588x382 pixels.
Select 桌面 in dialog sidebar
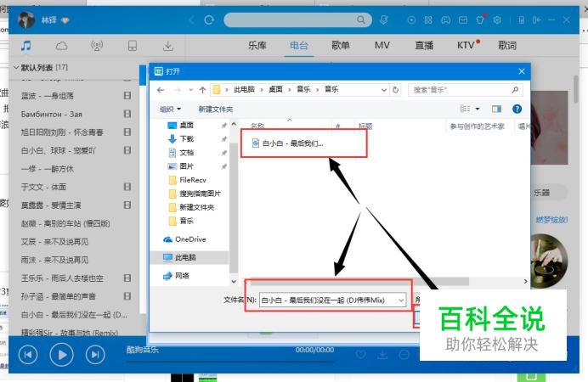pos(186,125)
